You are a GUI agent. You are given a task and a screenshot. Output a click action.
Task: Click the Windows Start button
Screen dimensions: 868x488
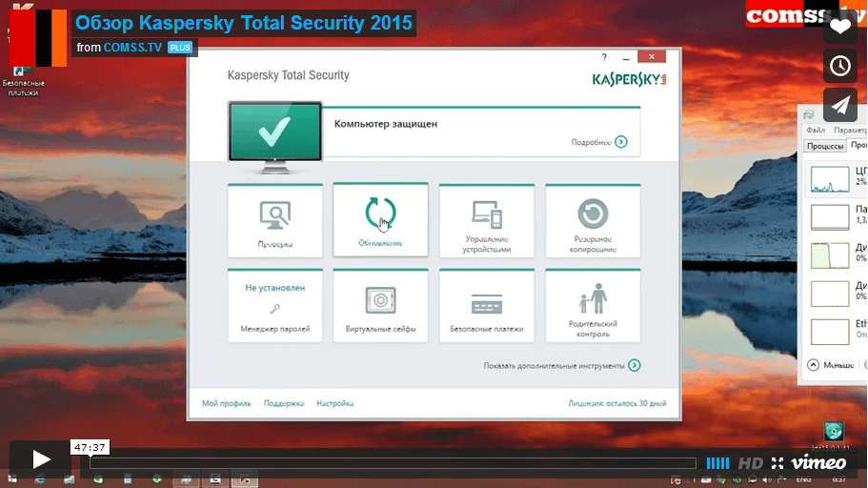pos(11,479)
